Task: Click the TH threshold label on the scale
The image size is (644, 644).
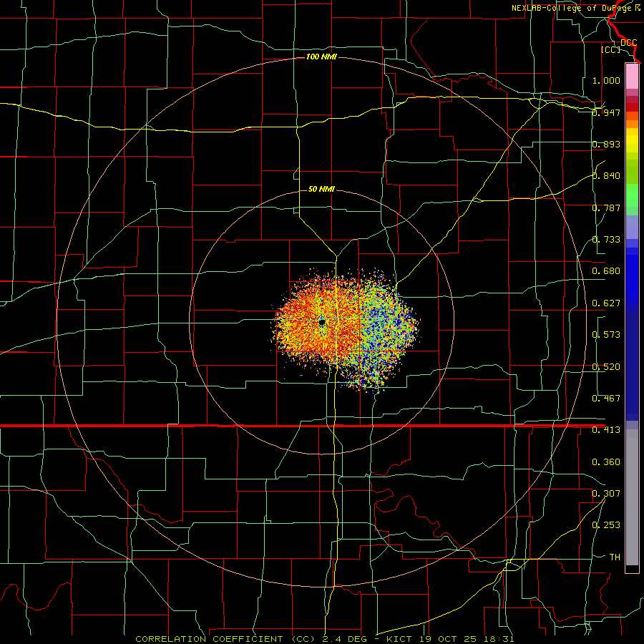Action: [x=615, y=557]
